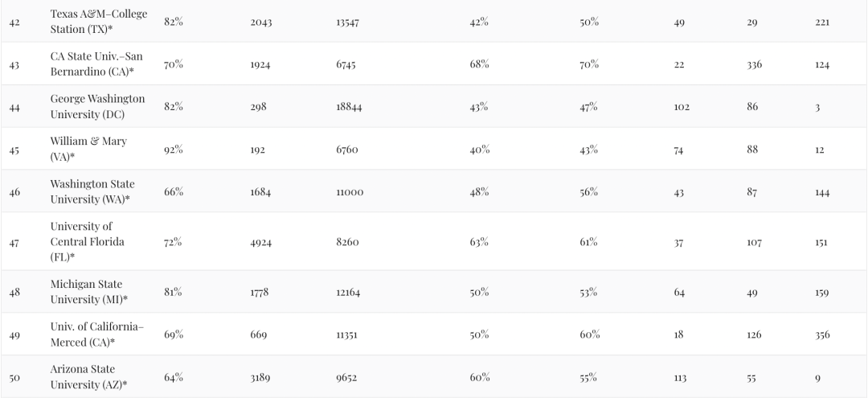Select 4924 in Central Florida row
Image resolution: width=868 pixels, height=398 pixels.
[x=261, y=242]
